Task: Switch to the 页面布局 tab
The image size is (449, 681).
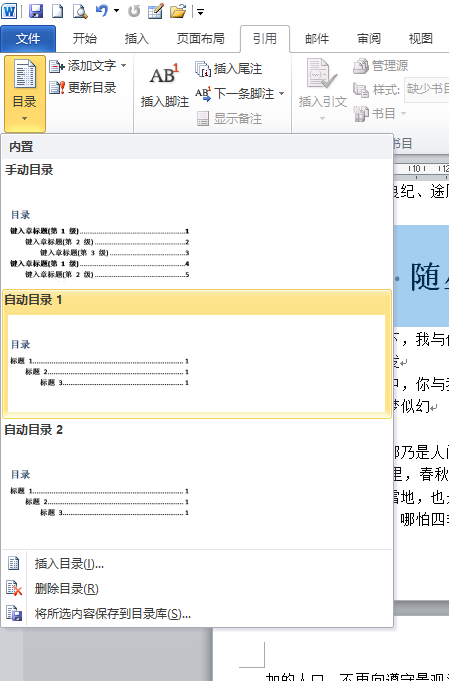Action: (201, 39)
